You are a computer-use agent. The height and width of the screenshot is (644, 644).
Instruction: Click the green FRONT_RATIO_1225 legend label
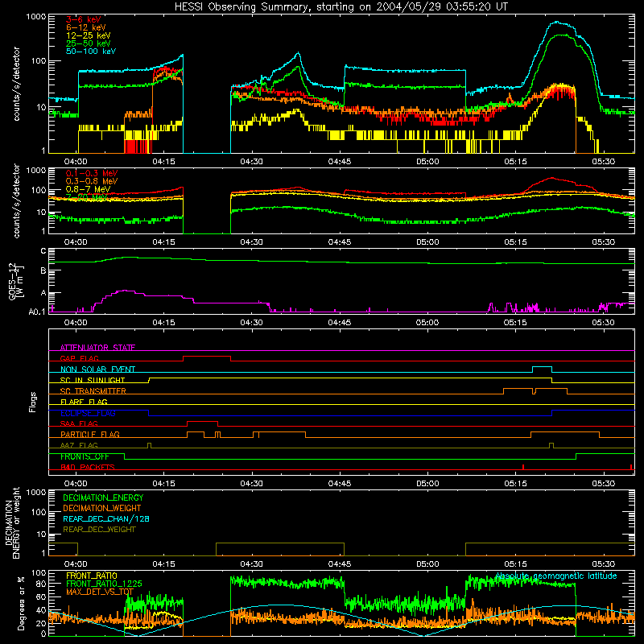pos(104,584)
